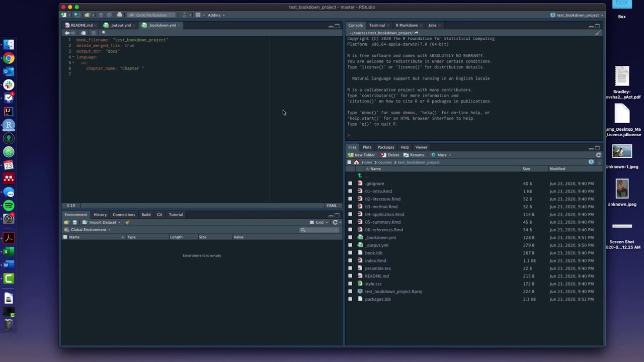Check the box next to packages.bib
Image resolution: width=644 pixels, height=362 pixels.
point(350,299)
